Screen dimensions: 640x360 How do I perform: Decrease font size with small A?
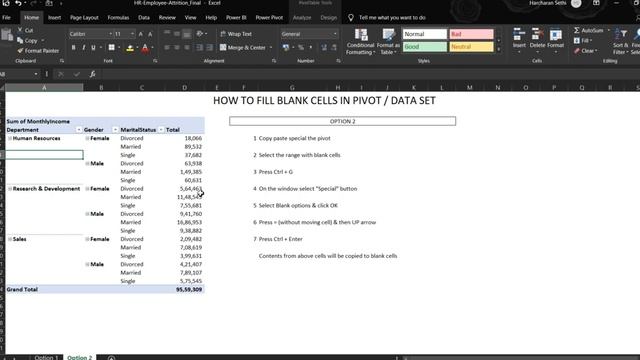point(150,34)
